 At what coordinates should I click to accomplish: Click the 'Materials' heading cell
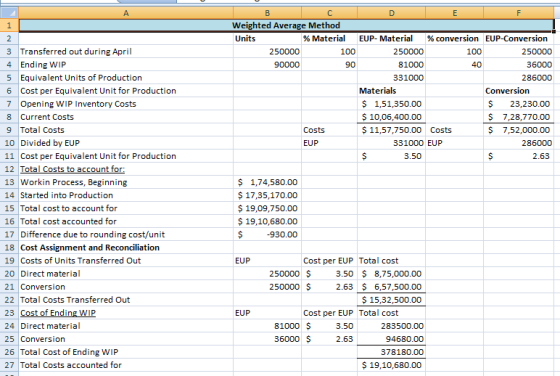point(392,91)
